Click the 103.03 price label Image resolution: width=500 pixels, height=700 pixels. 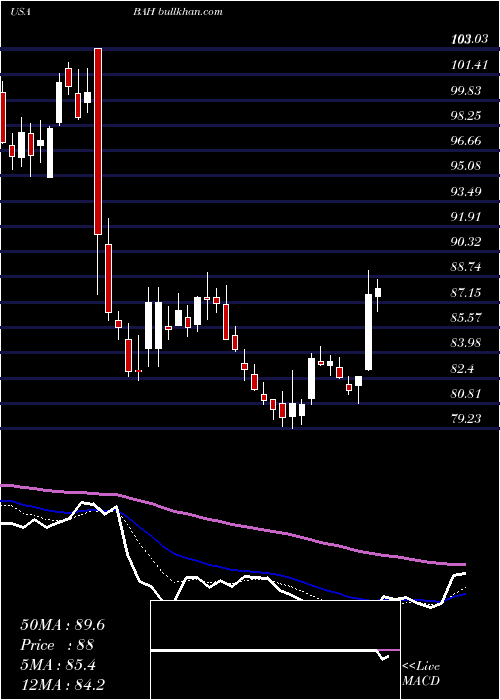click(x=470, y=39)
